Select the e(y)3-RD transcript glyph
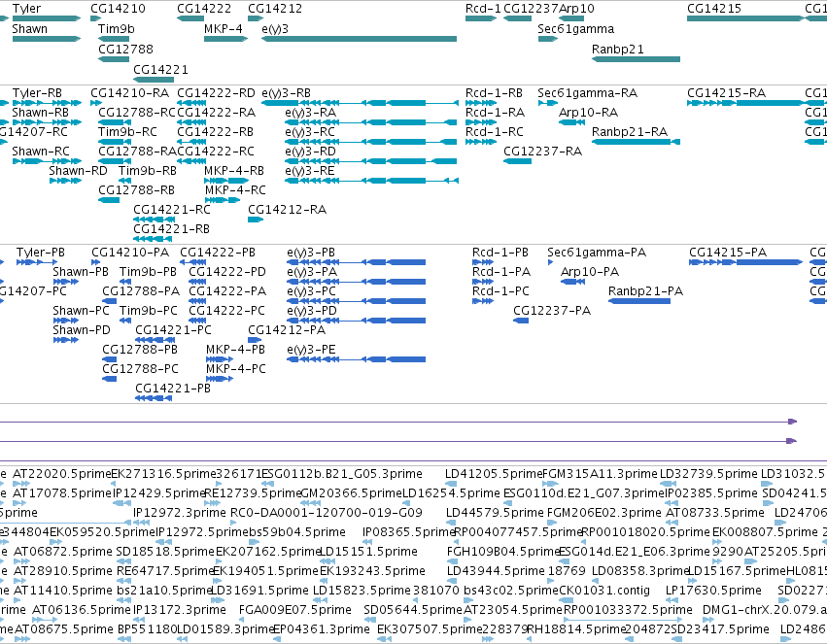 [371, 161]
